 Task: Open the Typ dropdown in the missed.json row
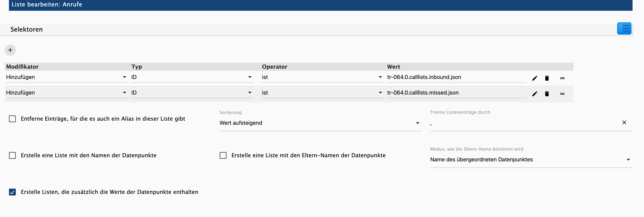click(193, 93)
